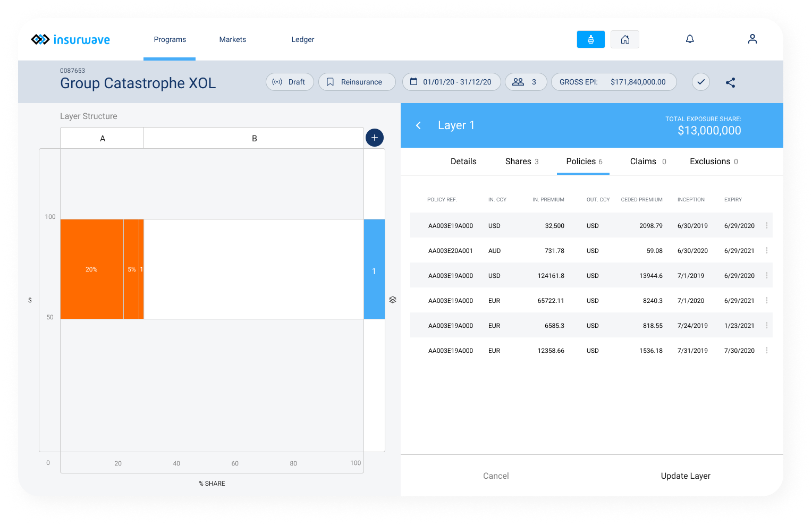The width and height of the screenshot is (812, 525).
Task: Sort by INCEPTION column header
Action: click(691, 200)
